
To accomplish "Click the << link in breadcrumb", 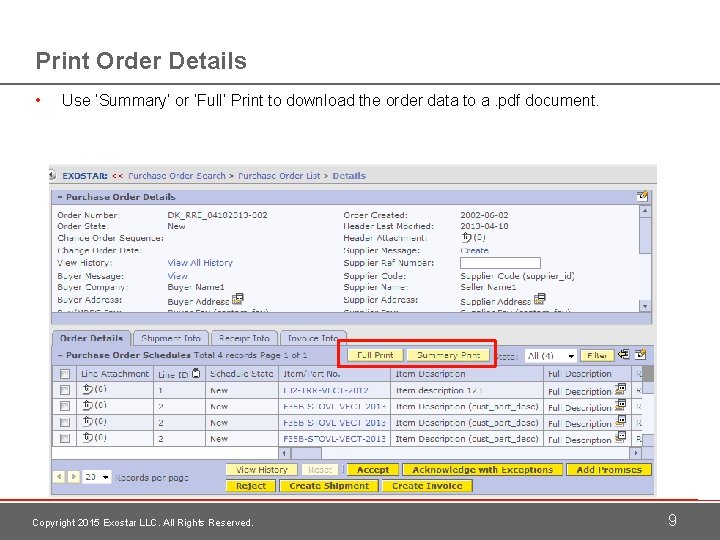I will point(118,176).
